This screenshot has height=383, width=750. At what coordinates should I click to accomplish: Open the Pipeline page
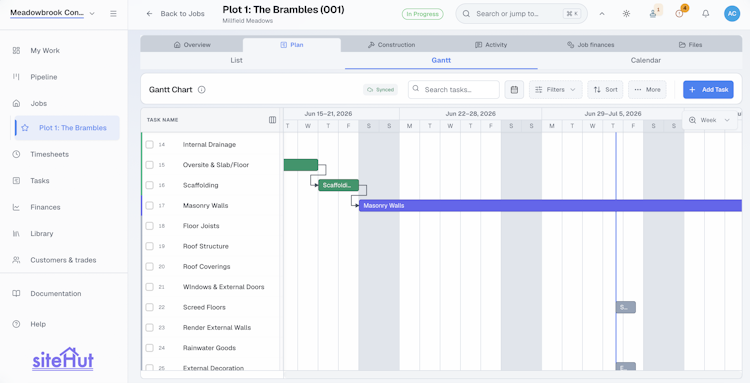[44, 77]
